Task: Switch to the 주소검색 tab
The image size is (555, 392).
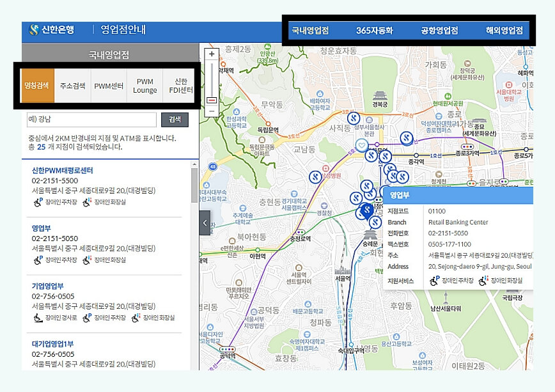Action: pyautogui.click(x=72, y=86)
